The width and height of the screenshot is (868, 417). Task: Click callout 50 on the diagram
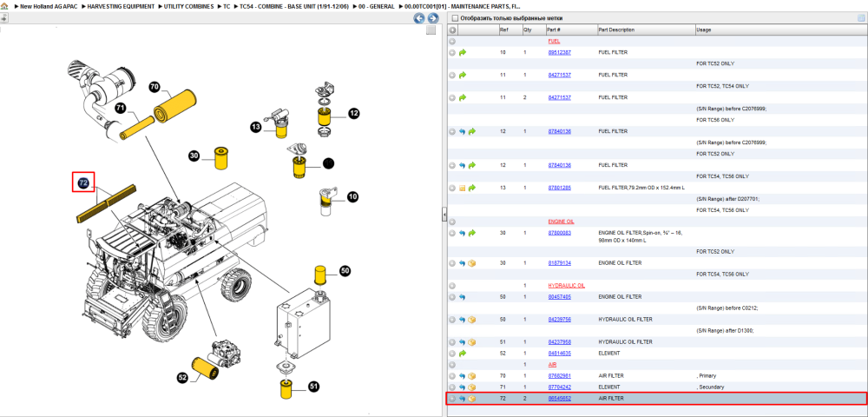[345, 271]
